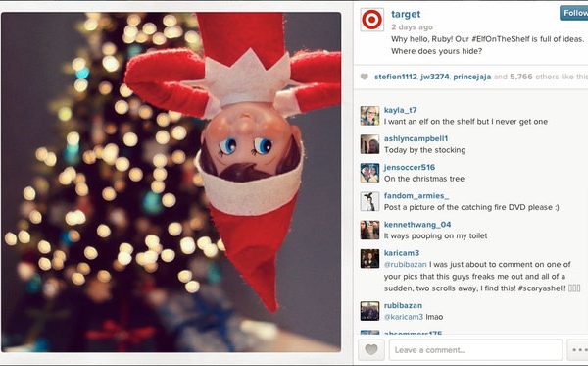Open the rubibazan commenter username

pos(403,305)
